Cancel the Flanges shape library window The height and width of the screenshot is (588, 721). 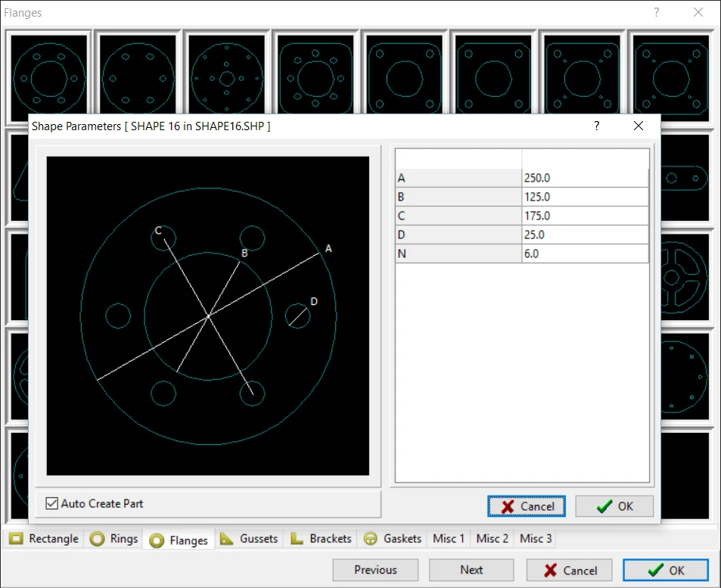coord(569,570)
